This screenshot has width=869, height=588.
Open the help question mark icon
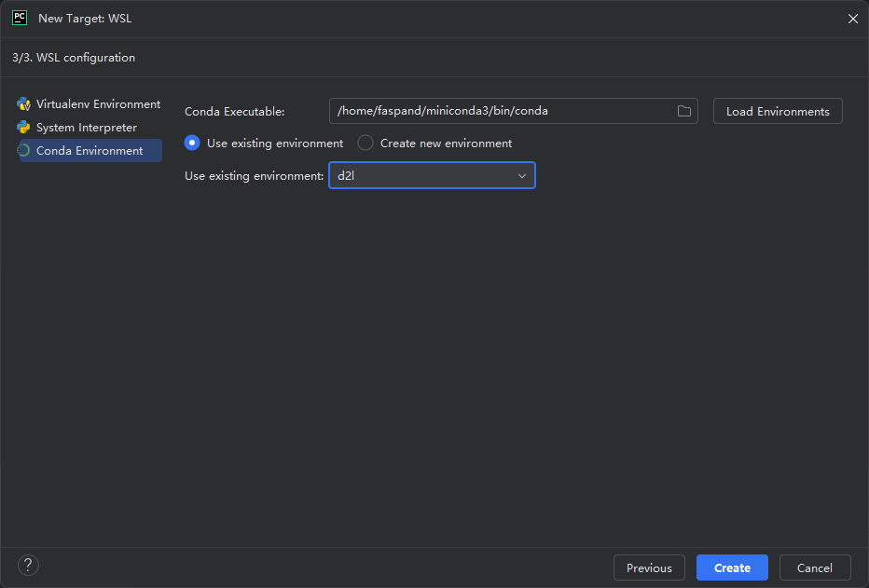pos(28,566)
